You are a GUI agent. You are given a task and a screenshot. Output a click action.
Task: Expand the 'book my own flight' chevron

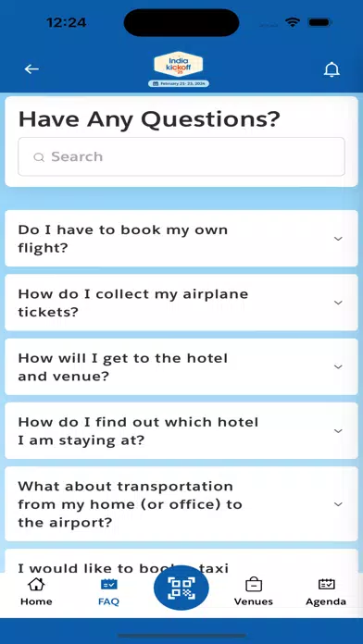point(338,239)
